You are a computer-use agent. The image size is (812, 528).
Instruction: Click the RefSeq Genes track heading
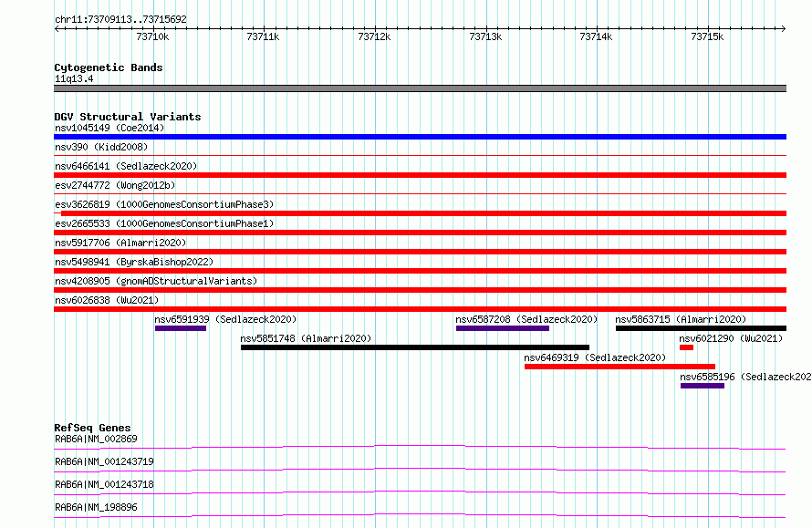coord(92,428)
